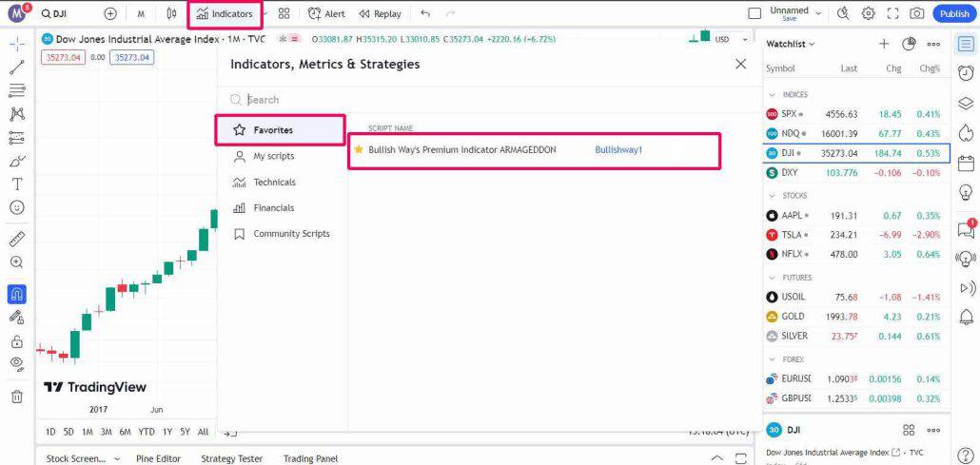
Task: Take a chart snapshot with camera icon
Action: coord(917,13)
